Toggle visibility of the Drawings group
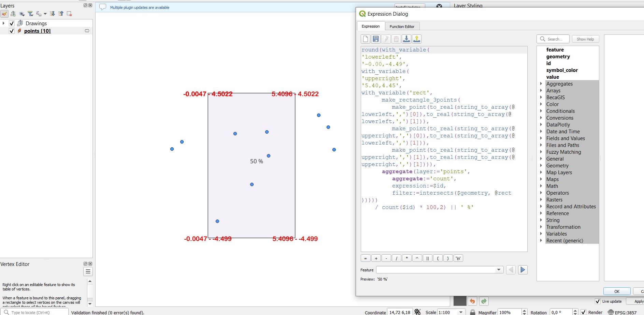Image resolution: width=644 pixels, height=315 pixels. click(x=12, y=23)
